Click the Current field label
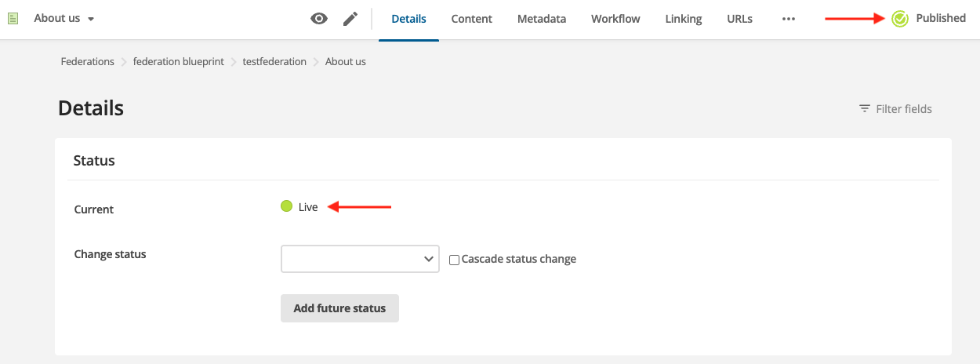This screenshot has width=980, height=364. 93,209
